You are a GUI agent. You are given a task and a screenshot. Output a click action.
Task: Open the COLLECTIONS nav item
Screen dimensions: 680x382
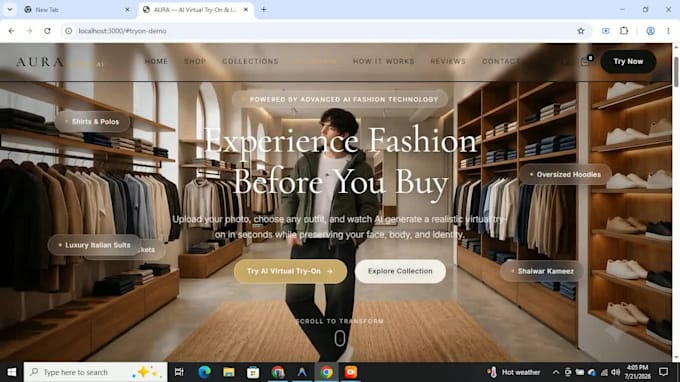(x=250, y=62)
